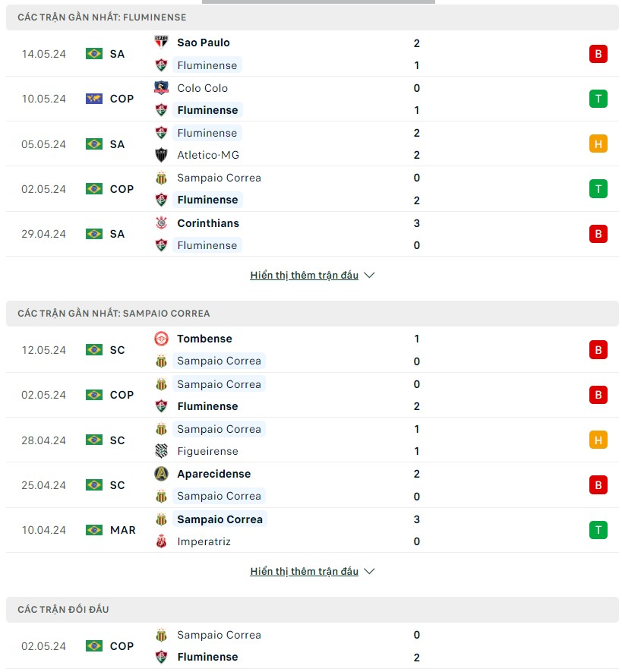This screenshot has width=622, height=672.
Task: Click the Imperatriz club logo
Action: [x=160, y=541]
